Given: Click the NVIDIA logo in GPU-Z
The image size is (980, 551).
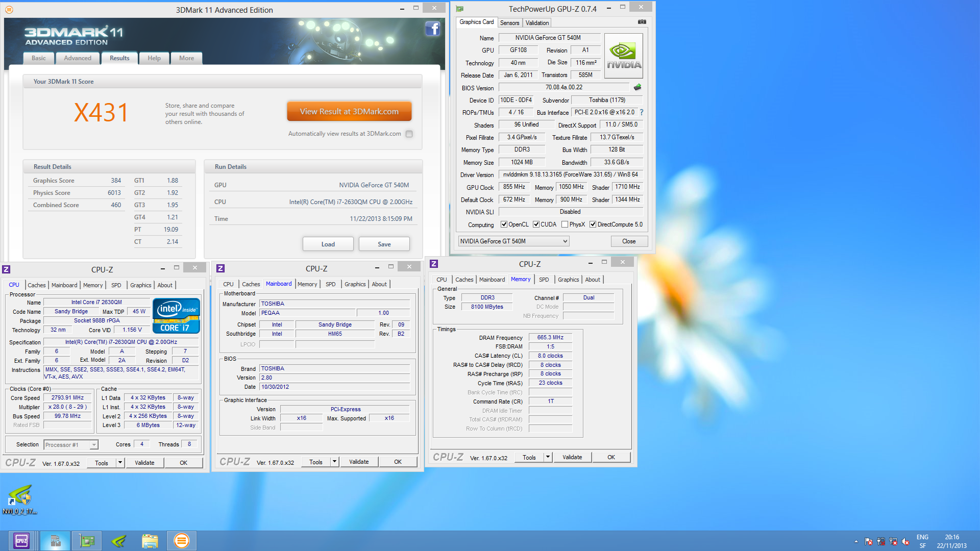Looking at the screenshot, I should point(624,56).
